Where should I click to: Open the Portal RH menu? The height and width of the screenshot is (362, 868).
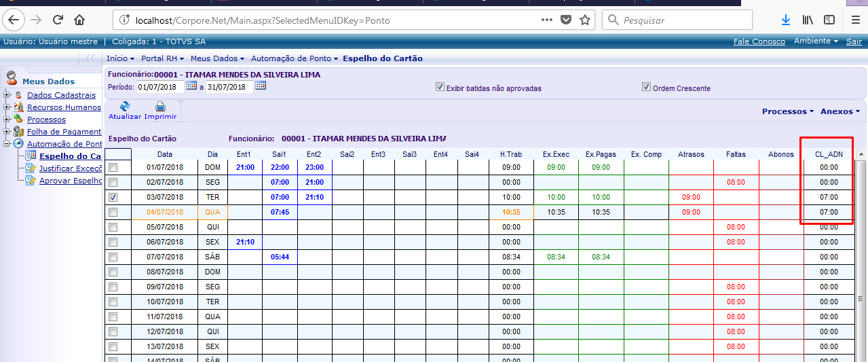162,58
